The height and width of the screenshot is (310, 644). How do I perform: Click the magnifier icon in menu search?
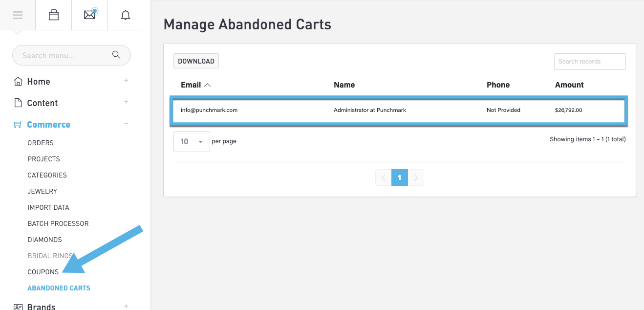pos(116,55)
